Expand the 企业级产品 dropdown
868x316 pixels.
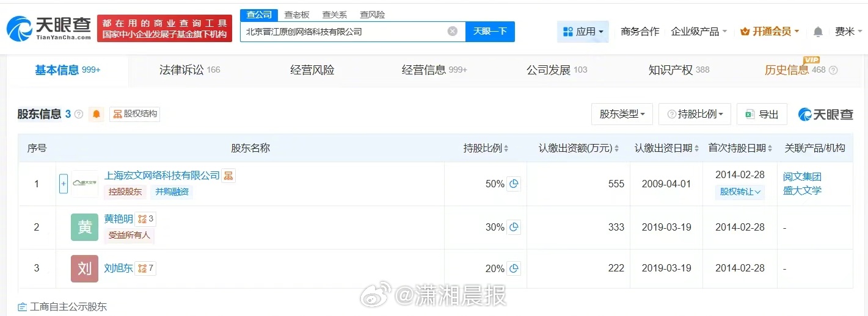click(699, 32)
